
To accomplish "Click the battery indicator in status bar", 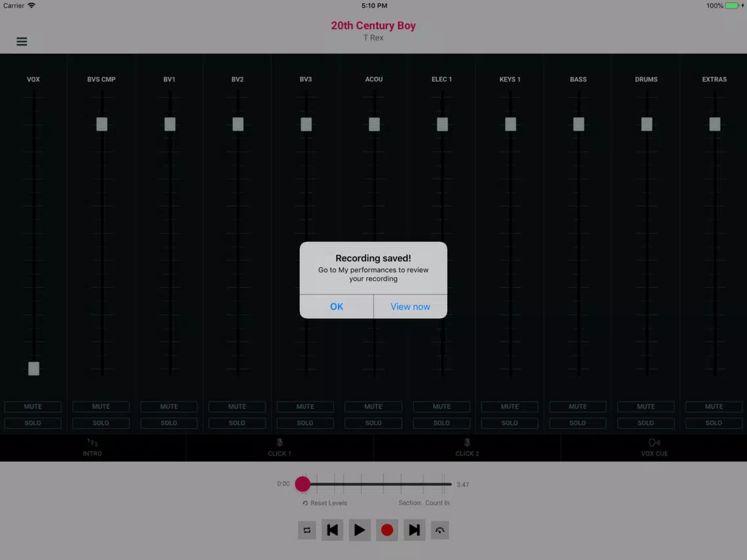I will pos(733,6).
